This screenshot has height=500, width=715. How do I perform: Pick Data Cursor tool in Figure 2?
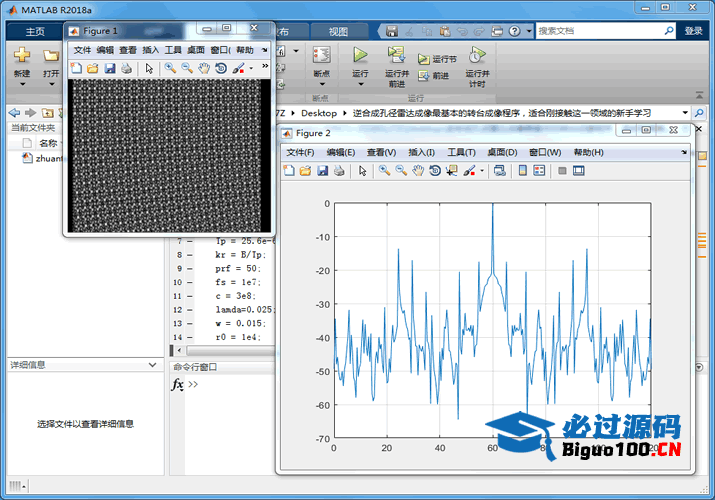[x=452, y=171]
